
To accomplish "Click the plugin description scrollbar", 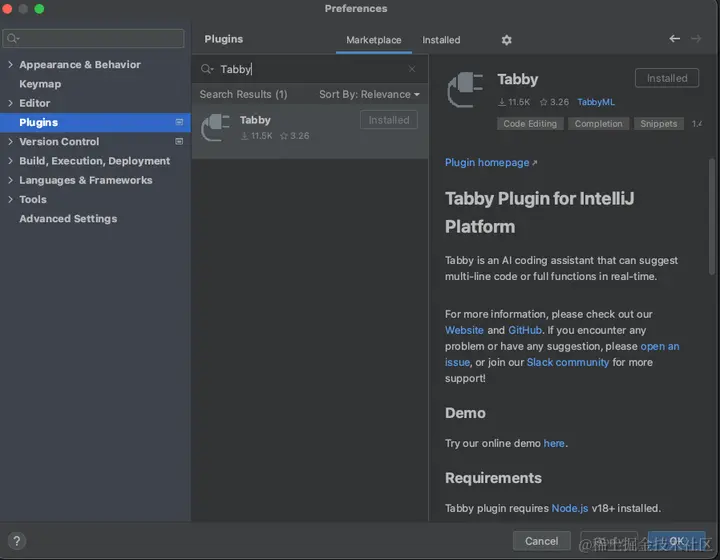I will (x=712, y=216).
